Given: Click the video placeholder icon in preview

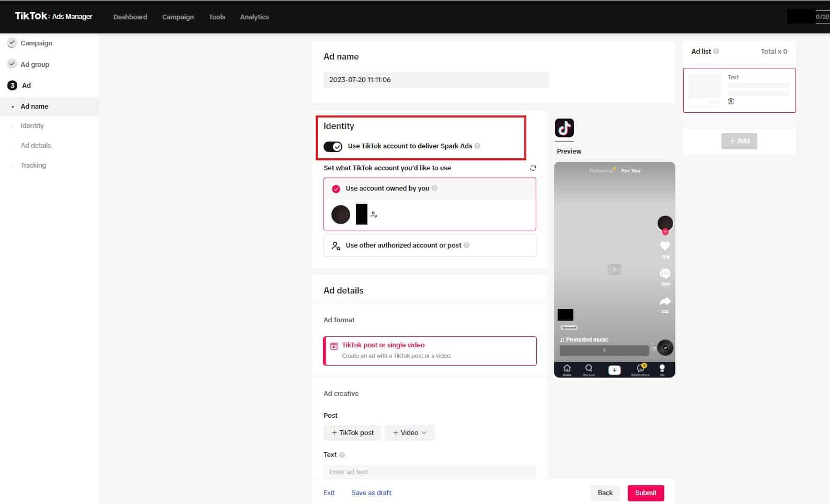Looking at the screenshot, I should (x=614, y=269).
